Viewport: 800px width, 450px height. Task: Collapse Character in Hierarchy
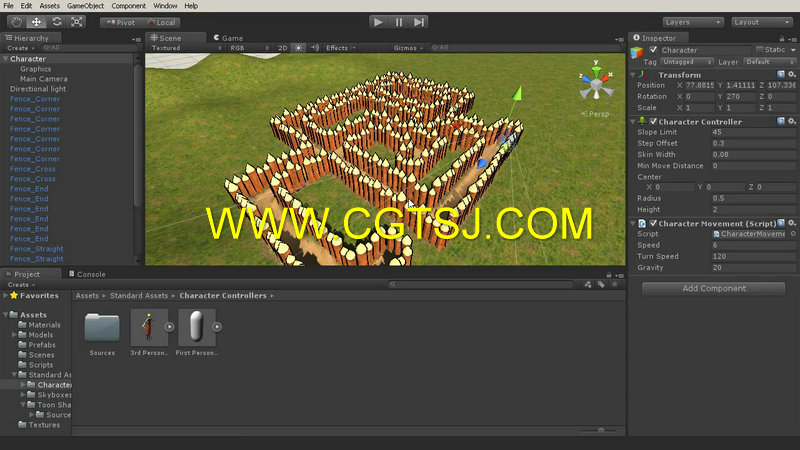pyautogui.click(x=6, y=59)
